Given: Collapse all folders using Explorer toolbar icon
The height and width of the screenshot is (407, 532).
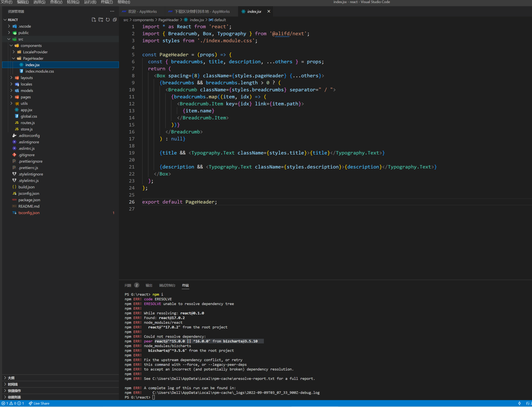Looking at the screenshot, I should pos(114,20).
